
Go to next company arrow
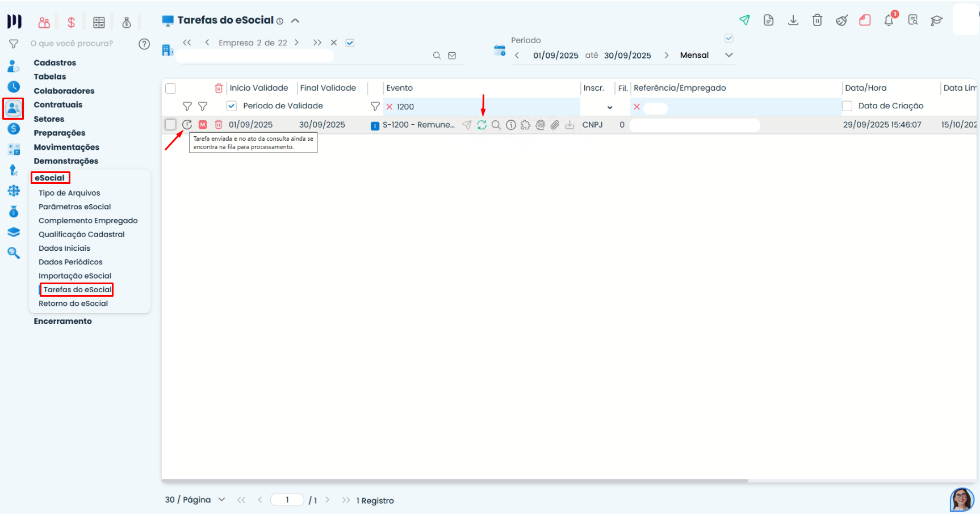296,43
